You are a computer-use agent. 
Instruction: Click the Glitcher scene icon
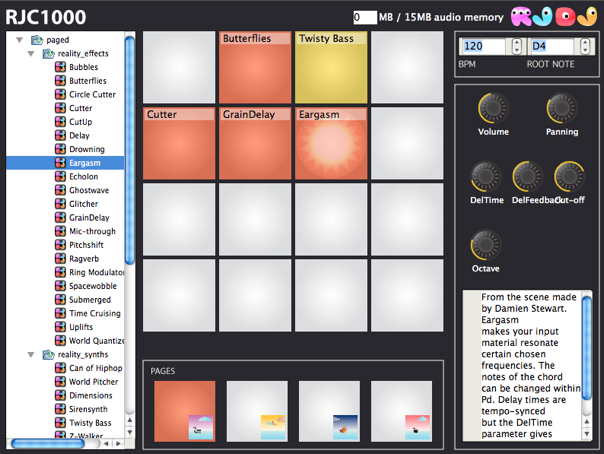(60, 204)
